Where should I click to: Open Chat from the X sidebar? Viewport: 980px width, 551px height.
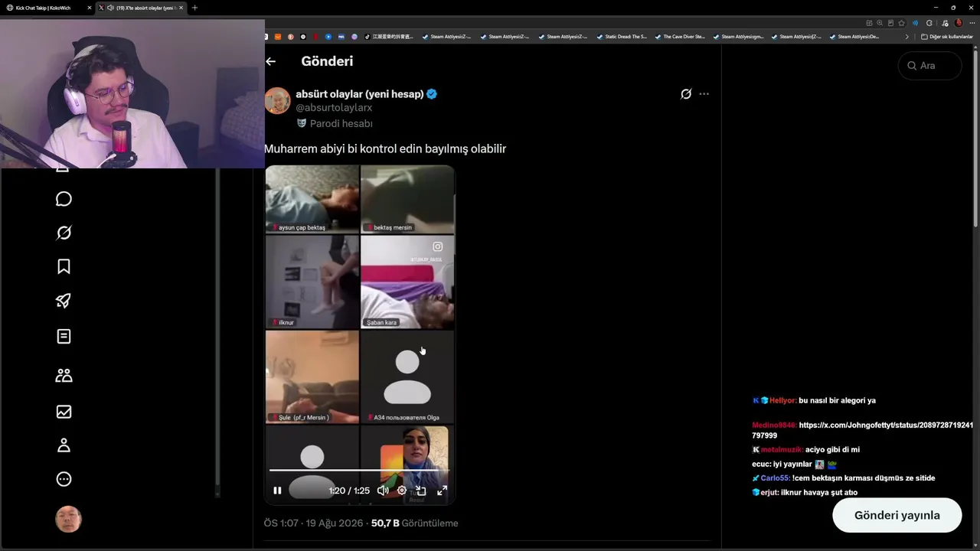(x=64, y=199)
